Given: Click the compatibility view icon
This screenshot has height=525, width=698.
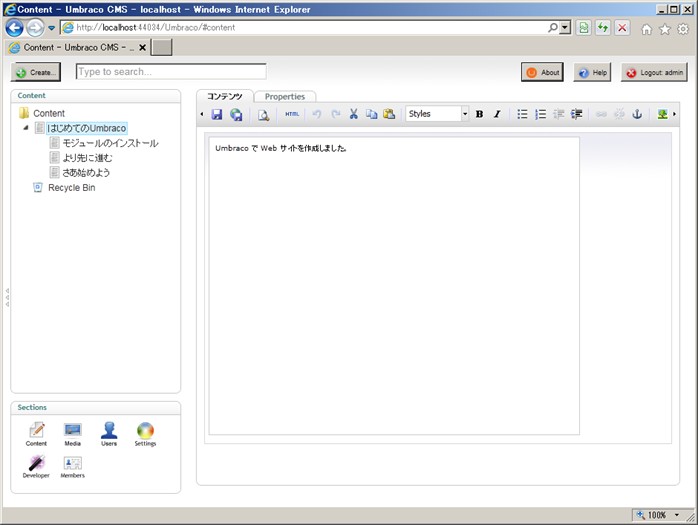Looking at the screenshot, I should tap(584, 28).
